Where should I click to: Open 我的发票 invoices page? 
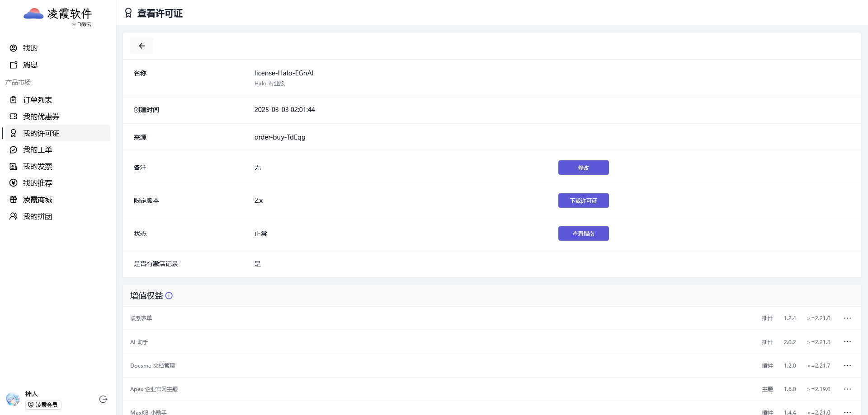(38, 167)
